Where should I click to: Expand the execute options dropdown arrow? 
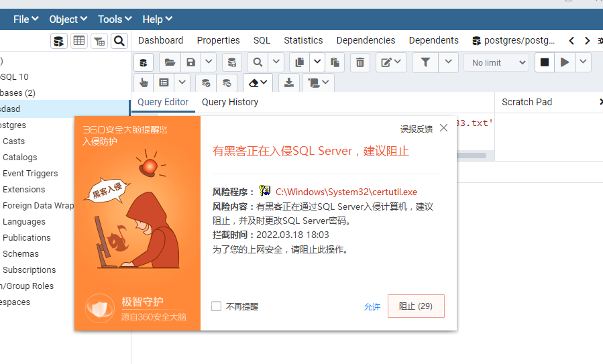coord(583,62)
